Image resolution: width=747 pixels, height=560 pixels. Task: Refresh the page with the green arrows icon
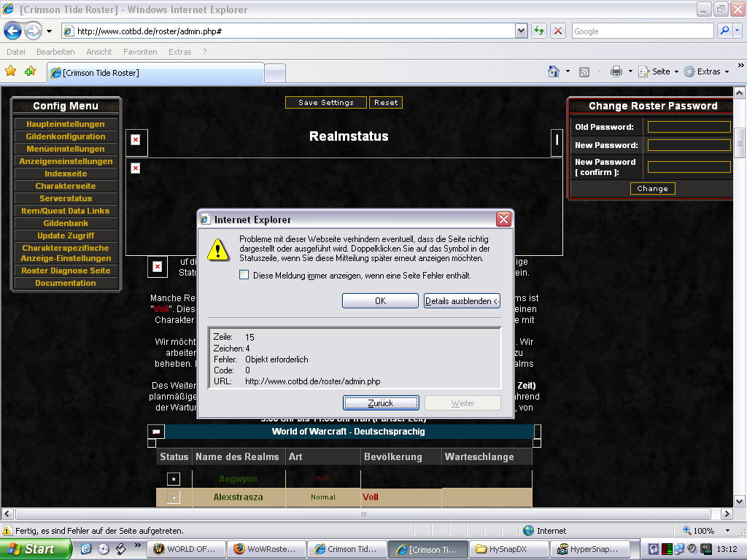pyautogui.click(x=539, y=31)
